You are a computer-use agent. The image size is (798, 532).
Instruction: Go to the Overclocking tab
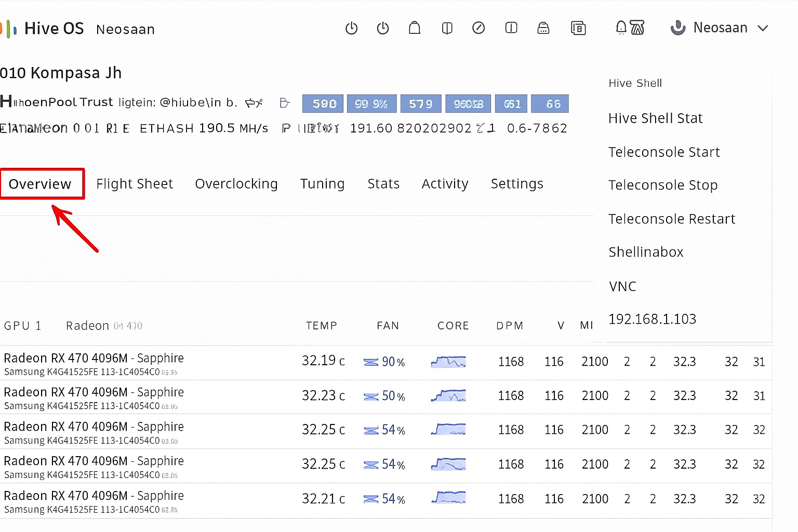coord(236,184)
